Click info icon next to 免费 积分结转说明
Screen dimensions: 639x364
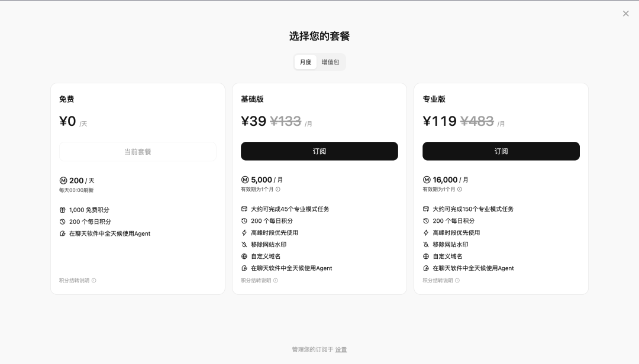pyautogui.click(x=93, y=281)
